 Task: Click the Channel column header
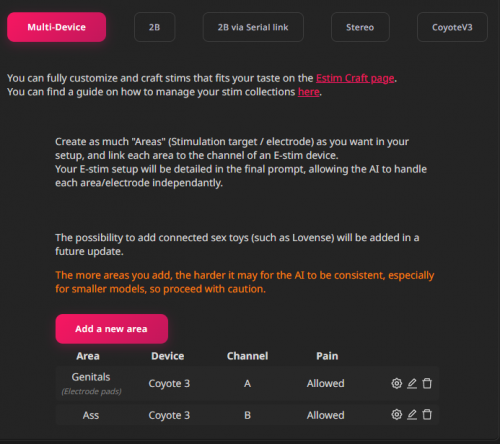pyautogui.click(x=247, y=356)
